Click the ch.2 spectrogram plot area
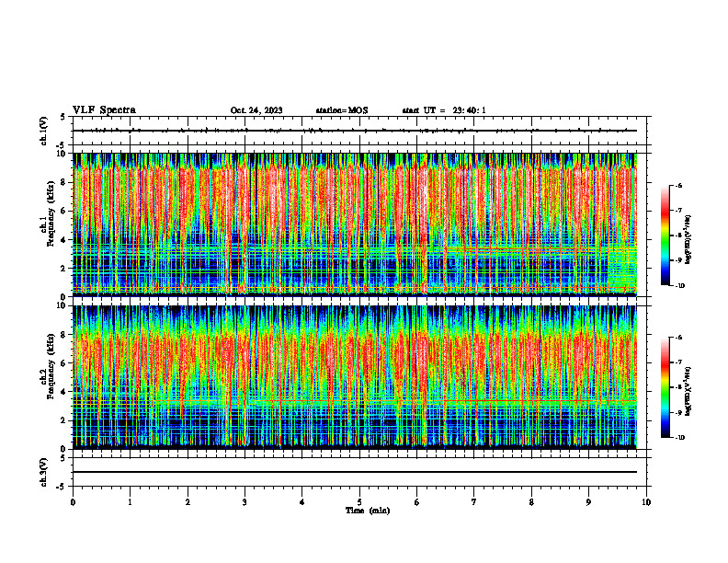This screenshot has width=728, height=563. tap(355, 377)
